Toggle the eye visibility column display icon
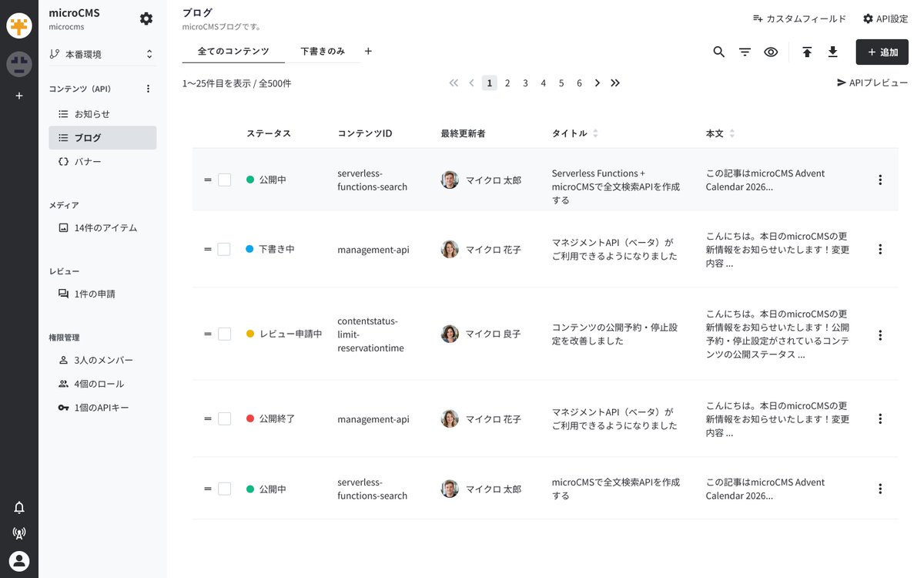 [x=771, y=52]
